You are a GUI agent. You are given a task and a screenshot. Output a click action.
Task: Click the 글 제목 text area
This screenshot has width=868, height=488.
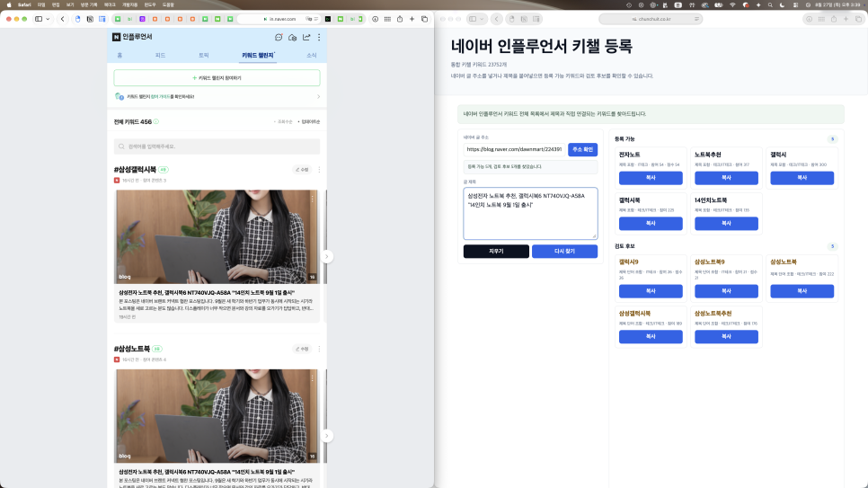point(530,213)
